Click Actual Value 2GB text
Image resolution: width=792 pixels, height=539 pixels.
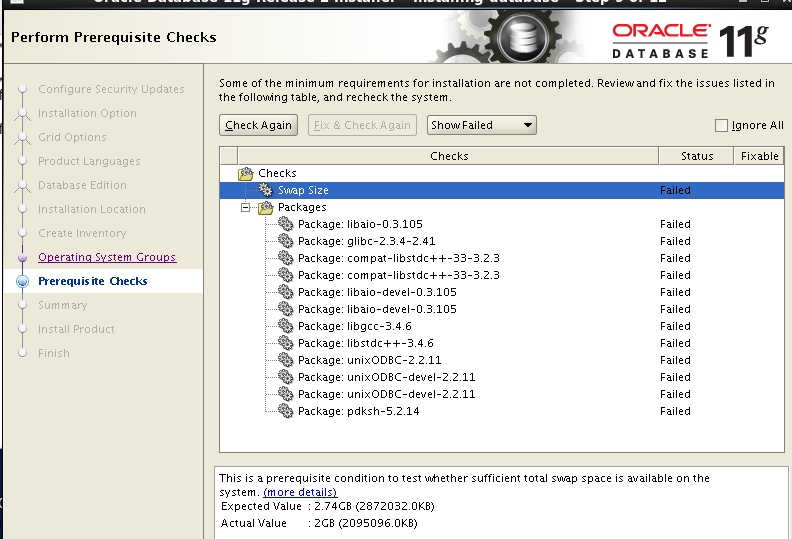(x=319, y=523)
